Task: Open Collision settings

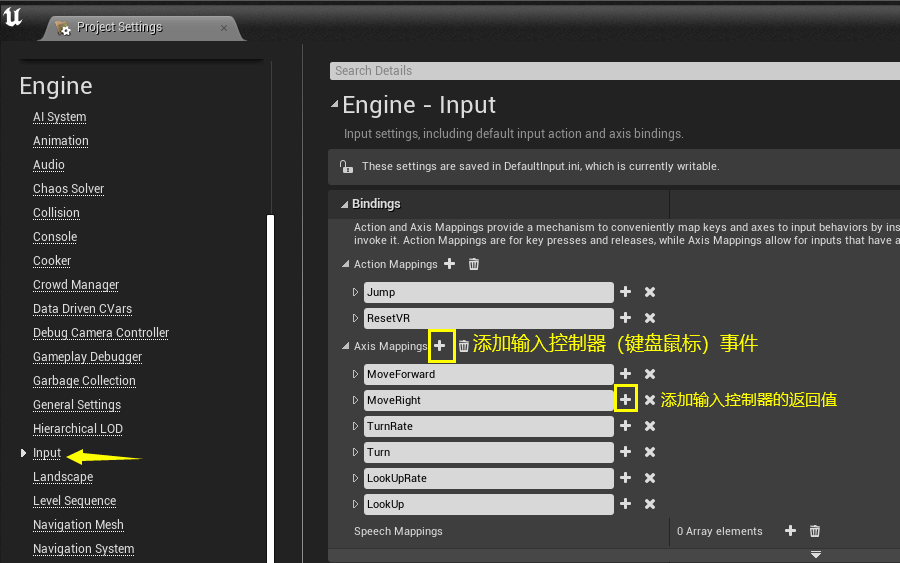Action: click(x=56, y=213)
